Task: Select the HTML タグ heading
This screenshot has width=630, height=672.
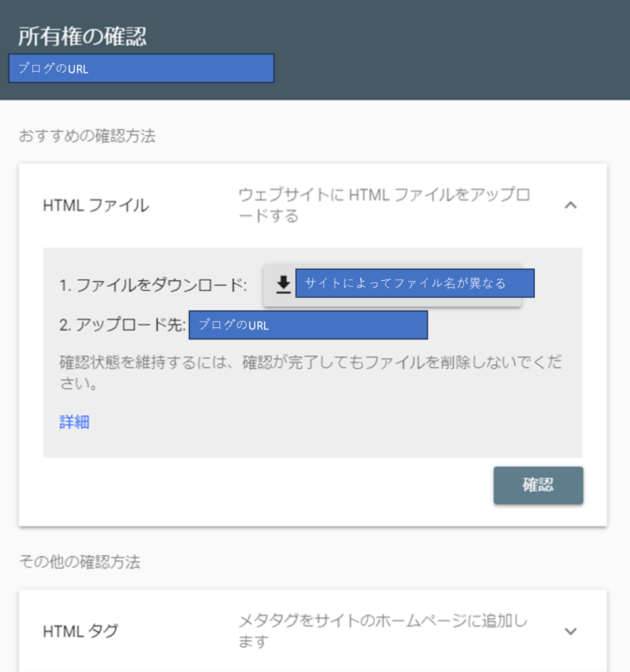Action: coord(81,631)
